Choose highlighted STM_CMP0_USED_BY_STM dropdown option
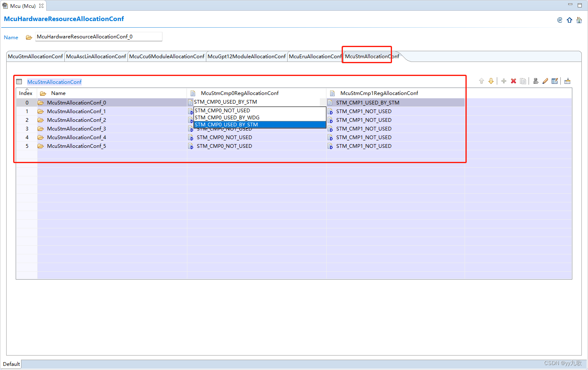 click(x=260, y=124)
